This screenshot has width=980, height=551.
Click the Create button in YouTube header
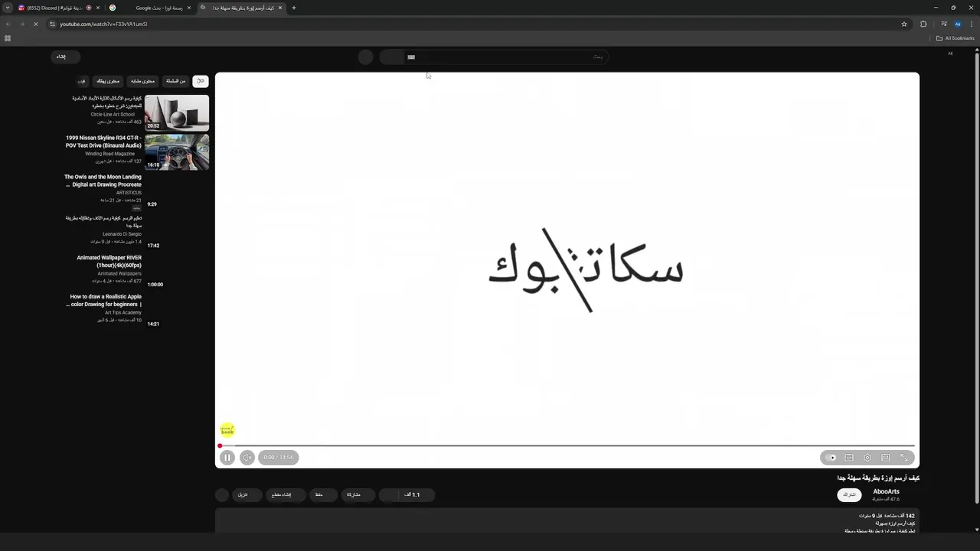pyautogui.click(x=65, y=57)
